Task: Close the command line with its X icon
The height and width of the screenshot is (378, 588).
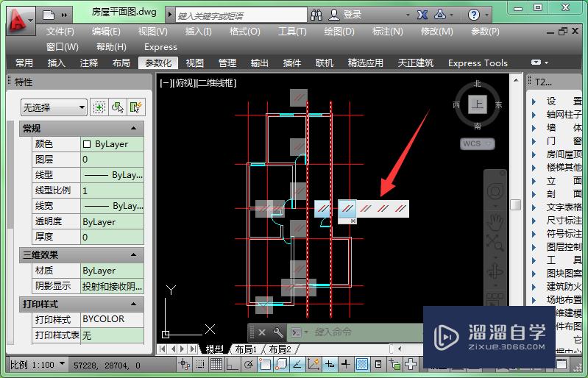Action: [x=262, y=332]
